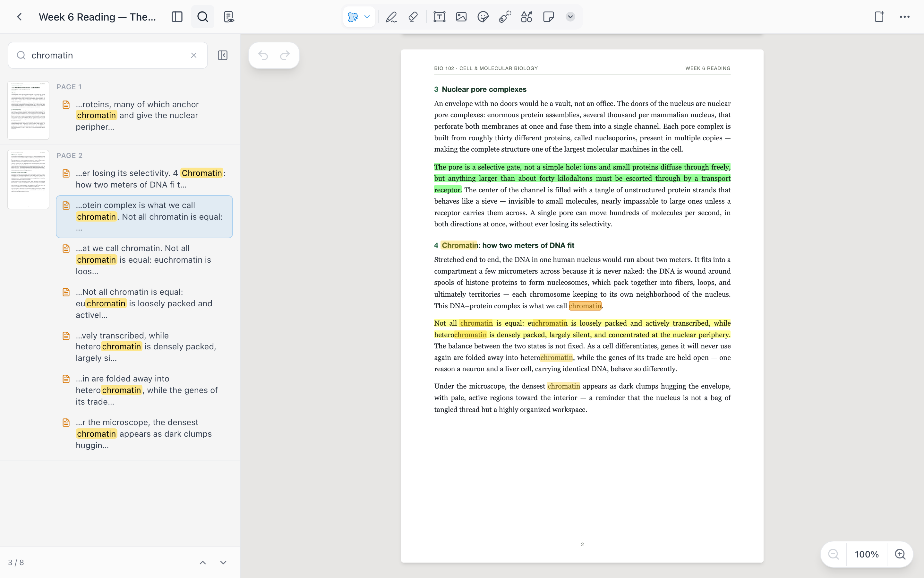The image size is (924, 578).
Task: Open Page 2 thumbnail
Action: point(28,179)
